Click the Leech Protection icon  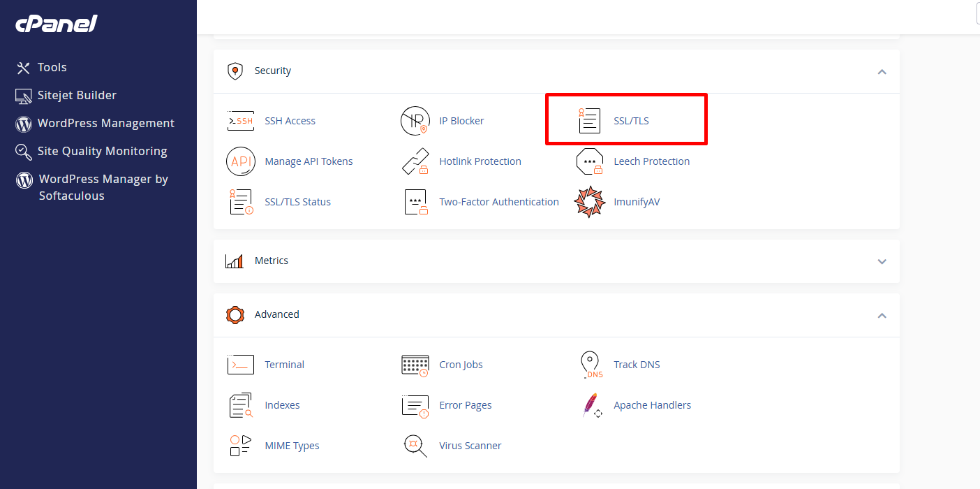pos(590,161)
